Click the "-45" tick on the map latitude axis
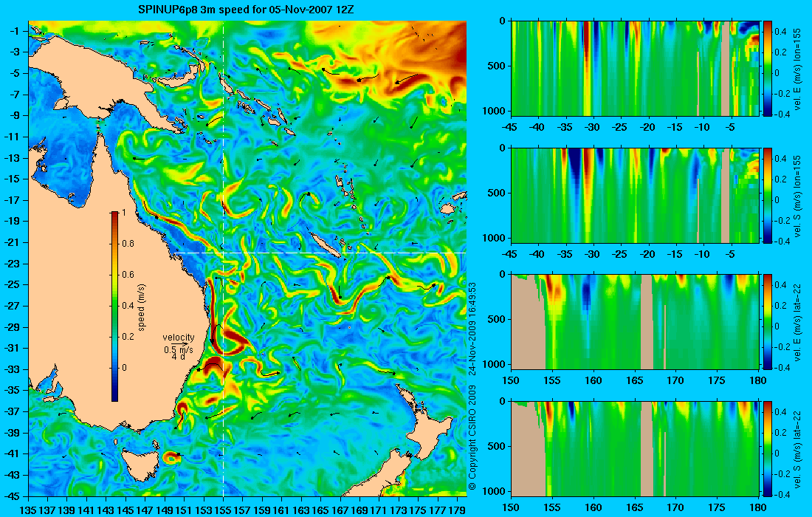 pyautogui.click(x=13, y=496)
